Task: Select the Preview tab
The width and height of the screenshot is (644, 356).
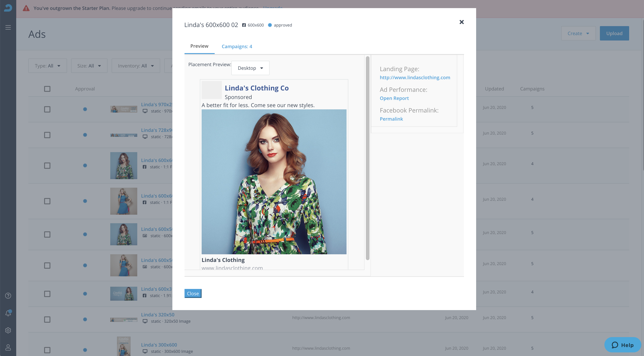Action: coord(199,46)
